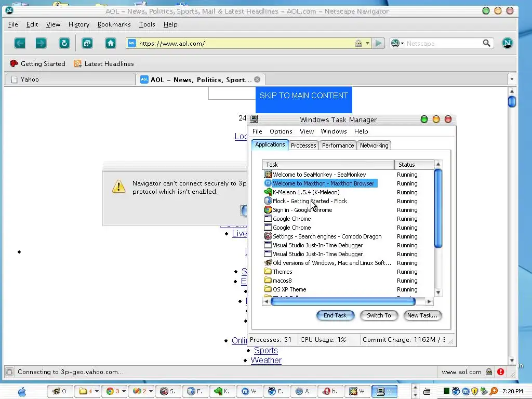Open the SeaMonkey taskbar button
The image size is (532, 399).
coord(357,391)
